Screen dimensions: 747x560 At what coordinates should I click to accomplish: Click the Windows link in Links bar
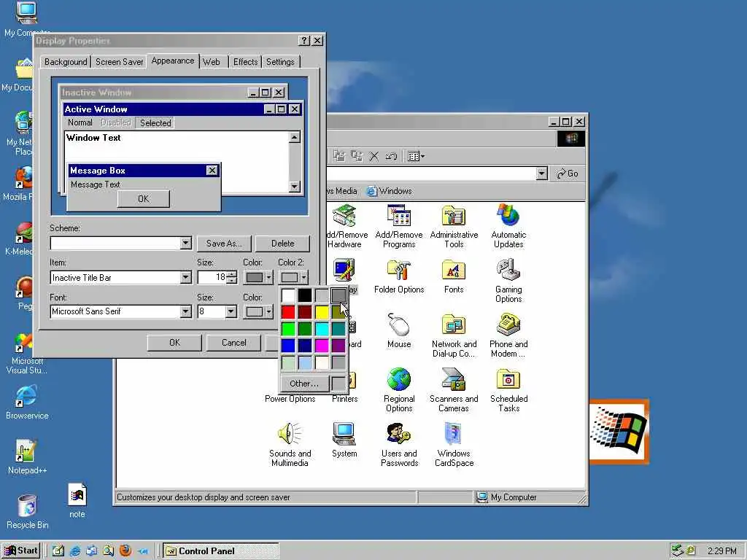(390, 191)
